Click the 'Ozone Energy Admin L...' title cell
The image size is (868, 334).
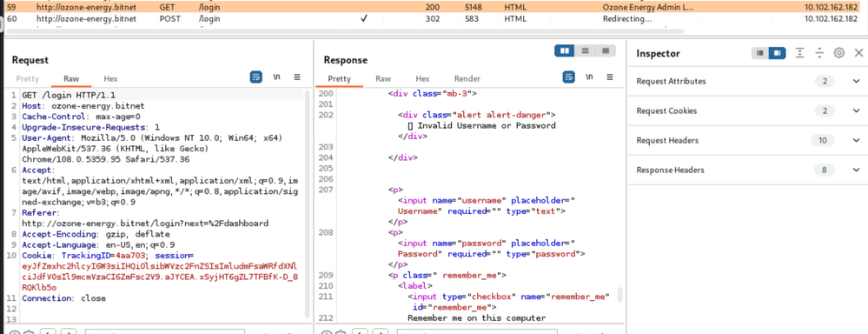click(x=647, y=8)
